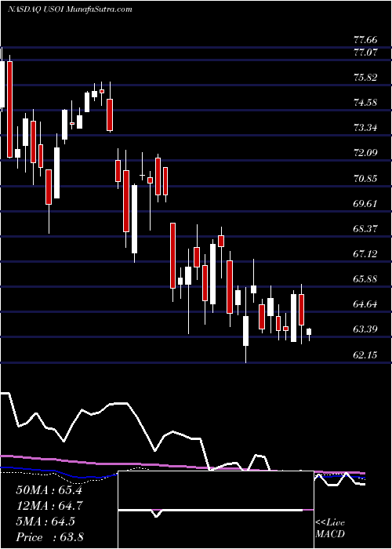Image resolution: width=392 pixels, height=549 pixels.
Task: Click the 63.39 price level label
Action: (365, 329)
